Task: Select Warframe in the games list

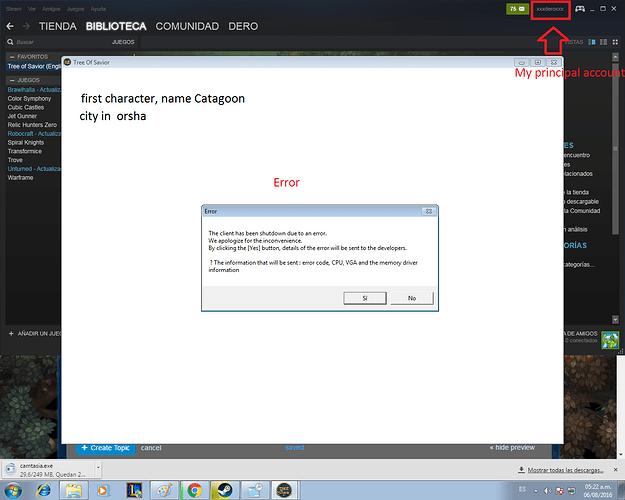Action: coord(22,179)
